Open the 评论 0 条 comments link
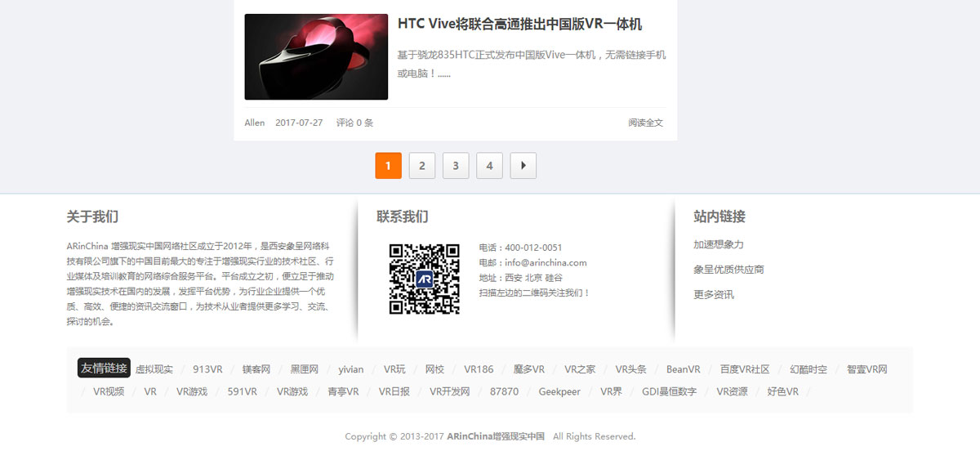980x451 pixels. point(354,123)
